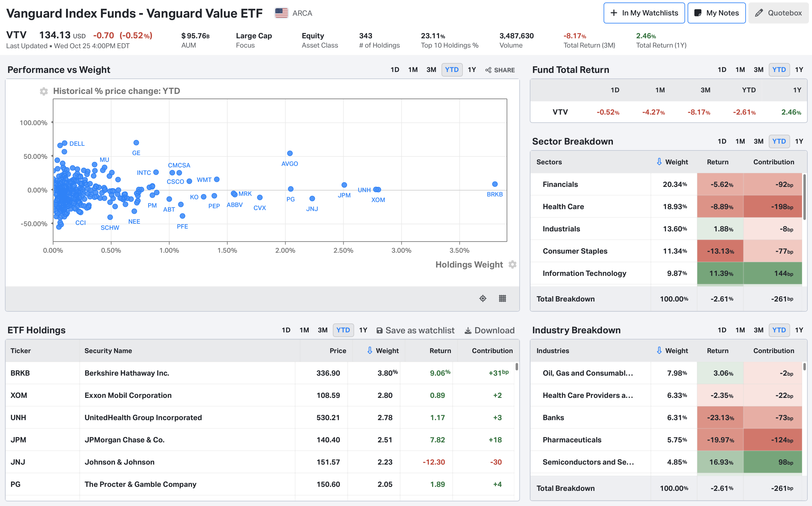Click the BRKB dot on the scatter chart
The width and height of the screenshot is (812, 506).
(x=495, y=184)
